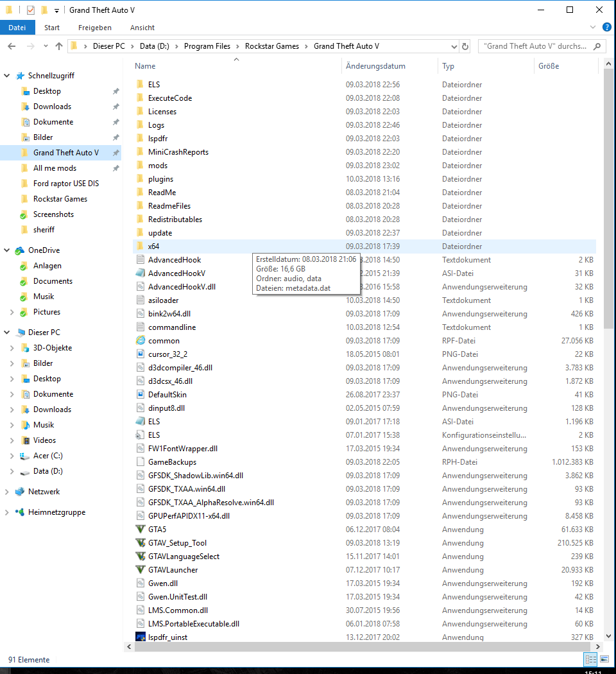Sort by the Typ column header
The width and height of the screenshot is (616, 674).
click(x=486, y=66)
